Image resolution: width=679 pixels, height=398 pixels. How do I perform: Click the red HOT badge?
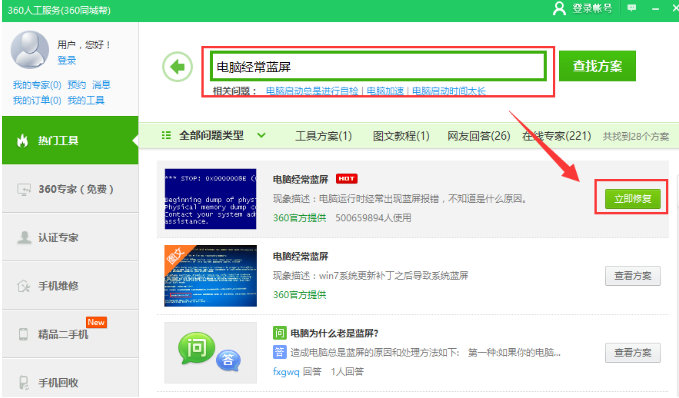346,178
